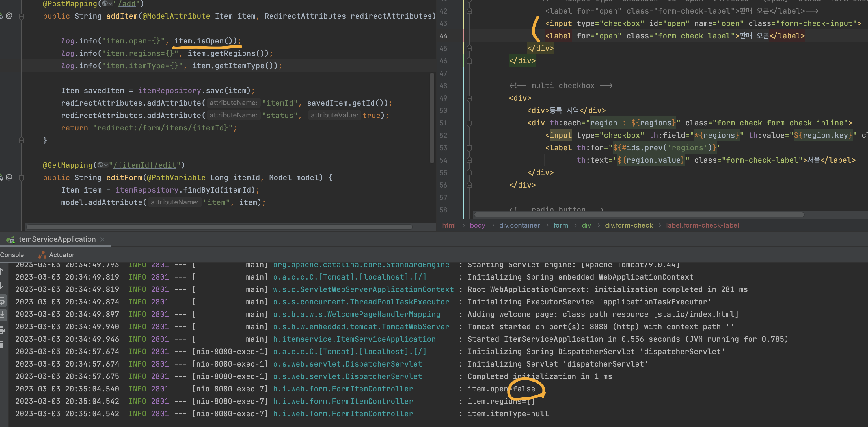868x427 pixels.
Task: Click the @ gutter icon beside addItem method
Action: tap(9, 16)
